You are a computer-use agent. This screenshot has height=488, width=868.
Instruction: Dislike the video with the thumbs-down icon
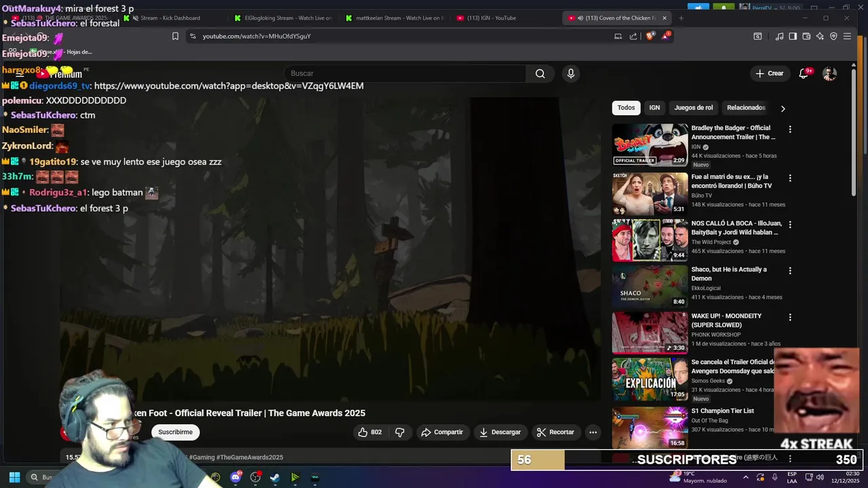coord(400,432)
